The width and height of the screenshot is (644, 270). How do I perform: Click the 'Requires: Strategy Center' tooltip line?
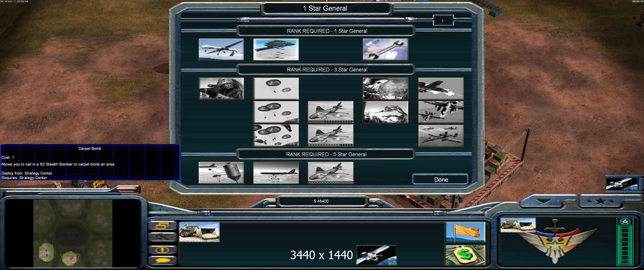pyautogui.click(x=24, y=178)
